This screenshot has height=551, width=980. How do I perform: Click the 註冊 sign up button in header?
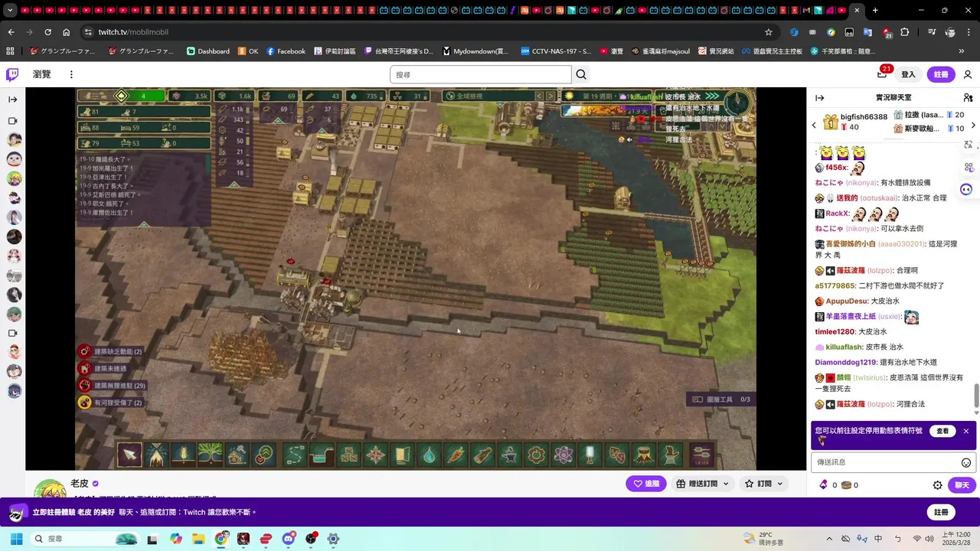941,74
